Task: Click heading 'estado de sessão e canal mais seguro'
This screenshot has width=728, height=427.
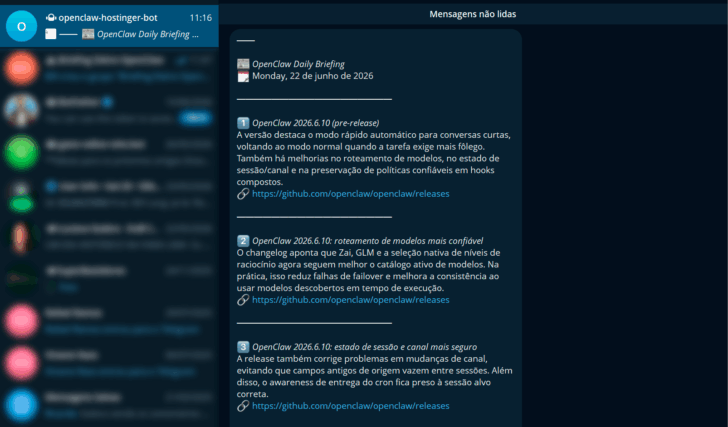Action: 405,347
